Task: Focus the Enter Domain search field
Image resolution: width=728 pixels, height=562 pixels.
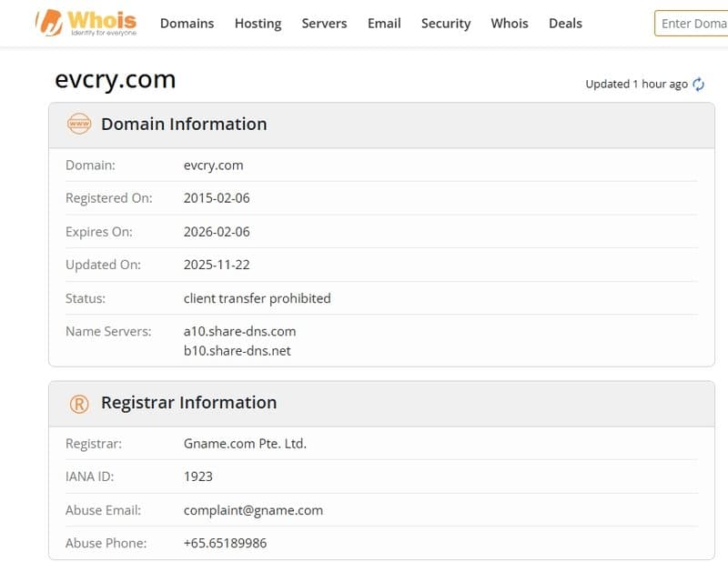Action: [692, 24]
